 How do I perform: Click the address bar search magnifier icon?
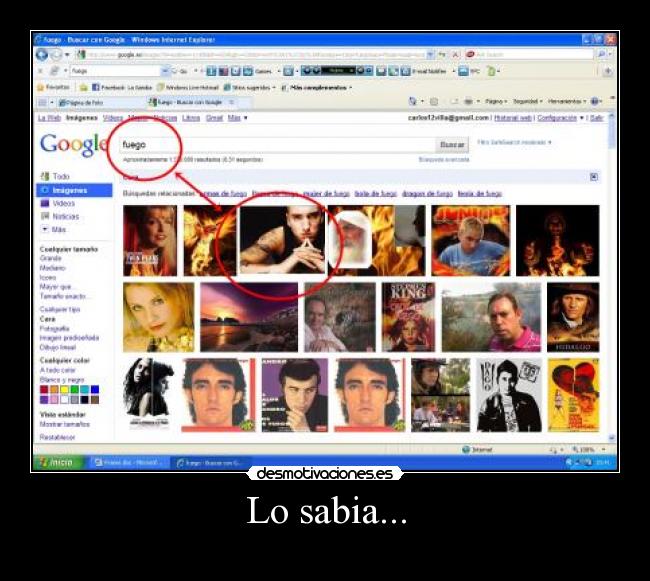coord(602,54)
